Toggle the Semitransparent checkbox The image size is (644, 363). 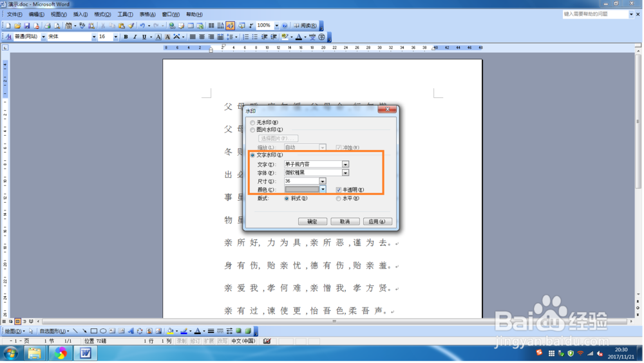339,190
